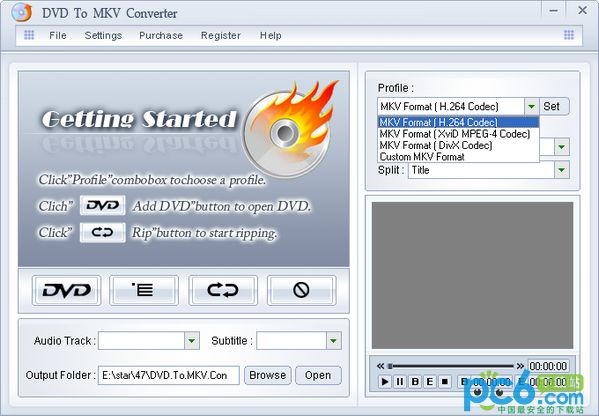Click the Output Folder path field

[x=169, y=375]
